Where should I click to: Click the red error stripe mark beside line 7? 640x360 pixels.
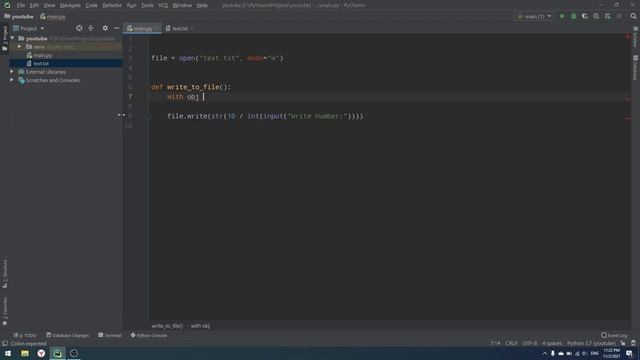(628, 99)
